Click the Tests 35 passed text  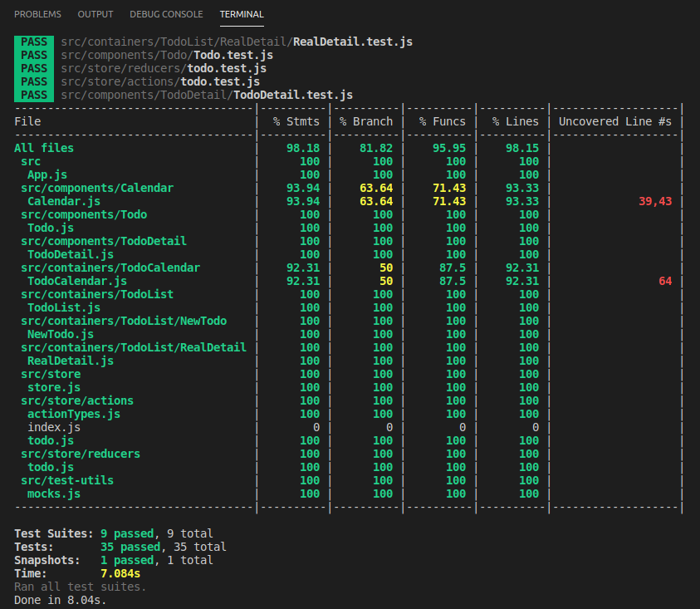pos(130,548)
